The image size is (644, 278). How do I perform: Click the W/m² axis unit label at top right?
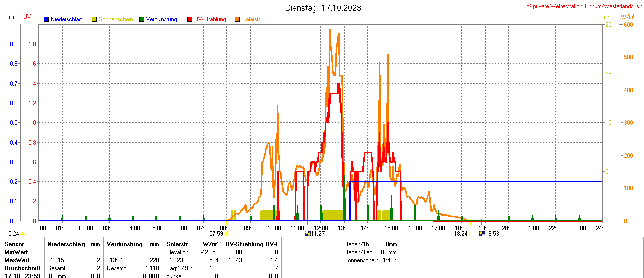tap(628, 17)
